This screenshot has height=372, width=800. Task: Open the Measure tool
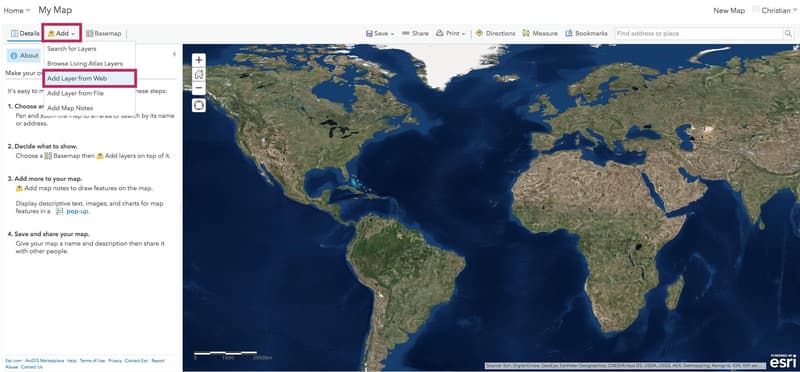[539, 33]
